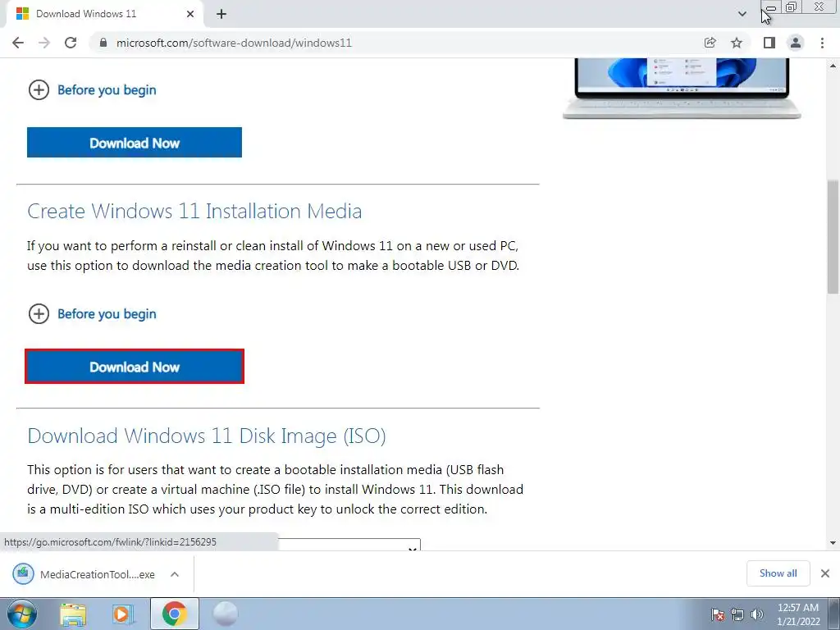Click Download Windows 11 Disk Image heading
Image resolution: width=840 pixels, height=630 pixels.
[x=206, y=436]
